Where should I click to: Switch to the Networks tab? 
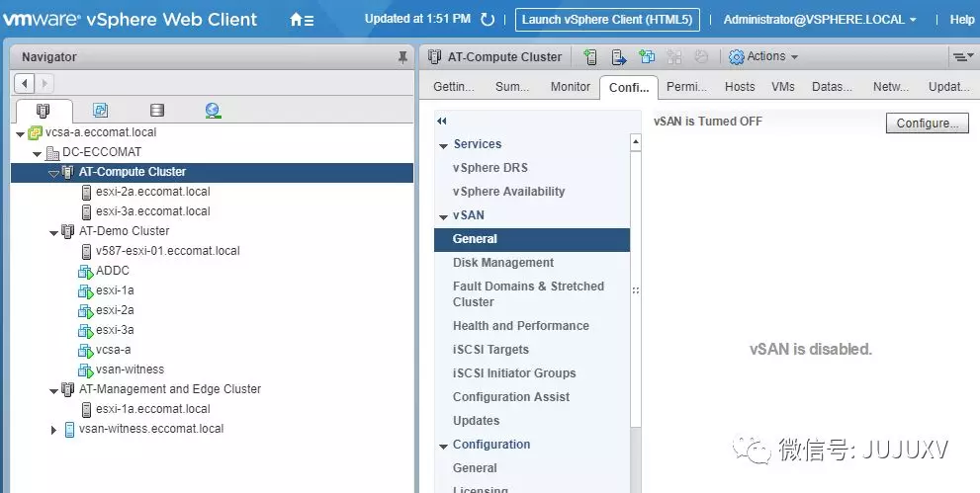pos(891,87)
